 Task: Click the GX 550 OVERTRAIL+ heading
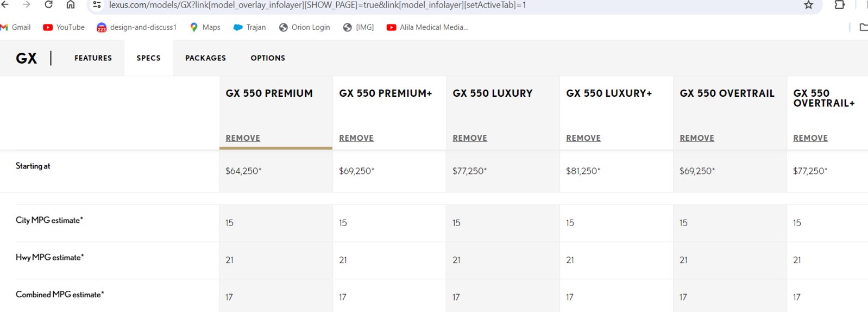(x=824, y=98)
